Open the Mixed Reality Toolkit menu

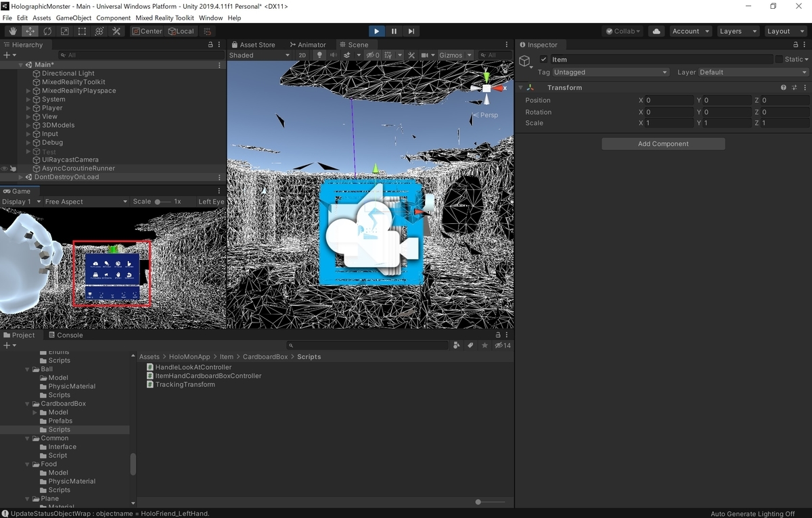pos(164,18)
